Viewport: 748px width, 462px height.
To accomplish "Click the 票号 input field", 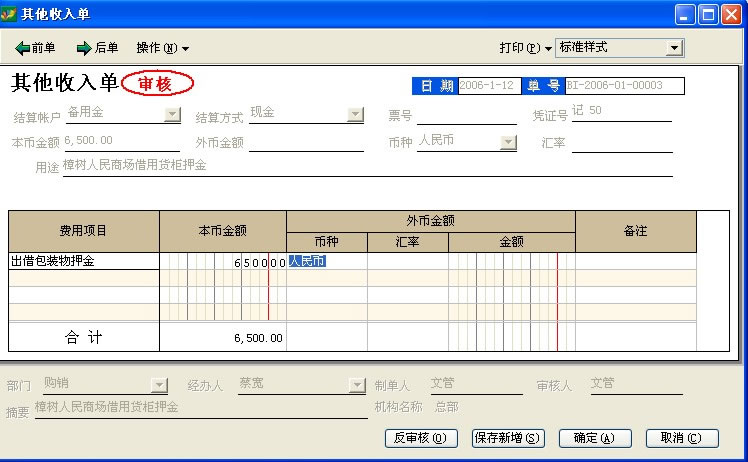I will click(466, 115).
